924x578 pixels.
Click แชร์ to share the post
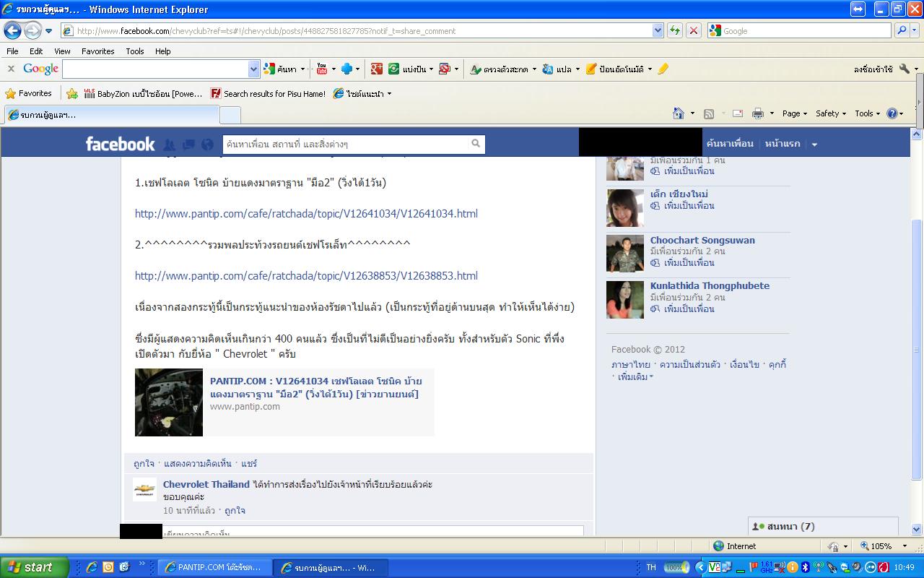(x=249, y=463)
